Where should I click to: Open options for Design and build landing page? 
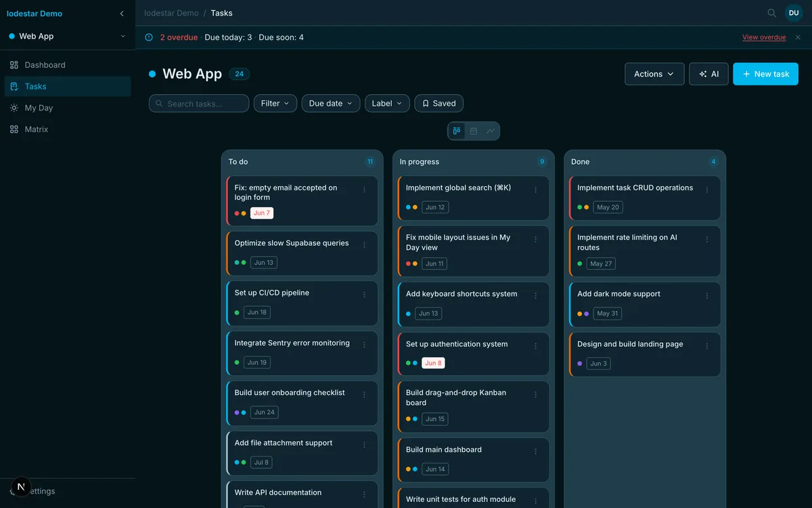(x=707, y=346)
